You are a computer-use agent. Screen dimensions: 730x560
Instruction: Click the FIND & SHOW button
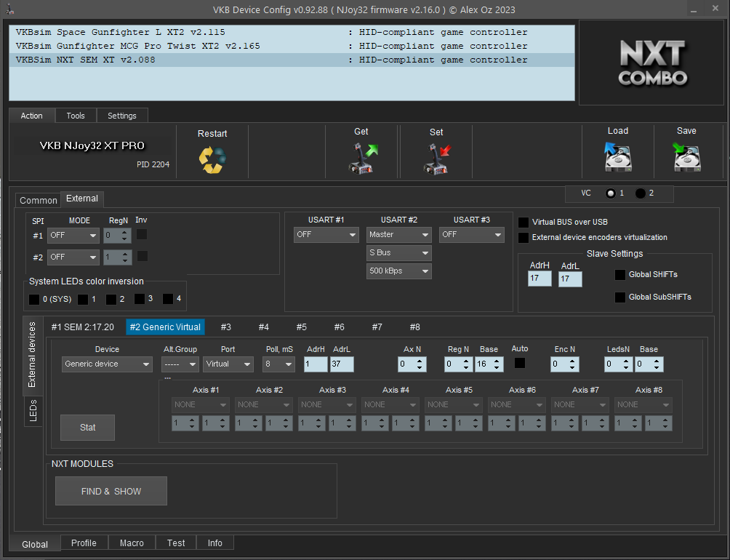[111, 491]
